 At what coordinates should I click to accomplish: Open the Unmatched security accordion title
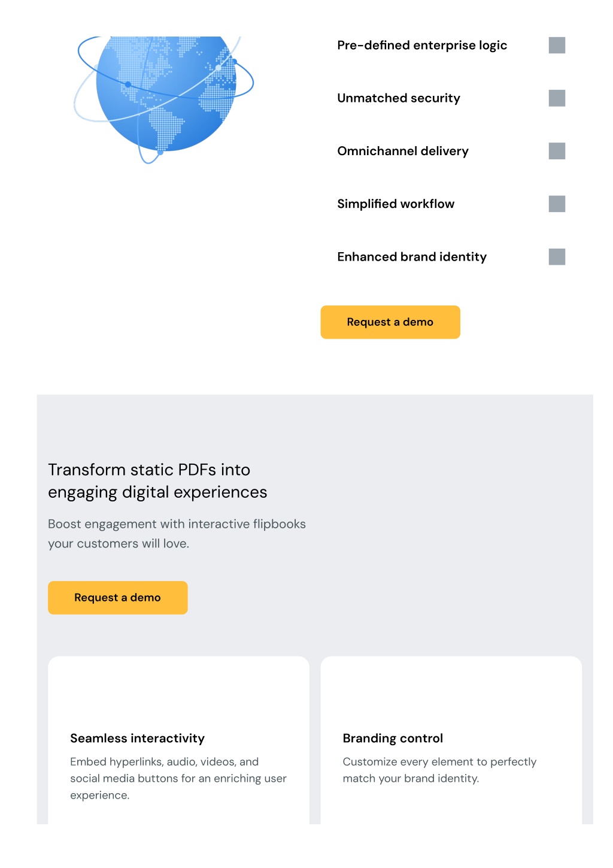click(399, 98)
